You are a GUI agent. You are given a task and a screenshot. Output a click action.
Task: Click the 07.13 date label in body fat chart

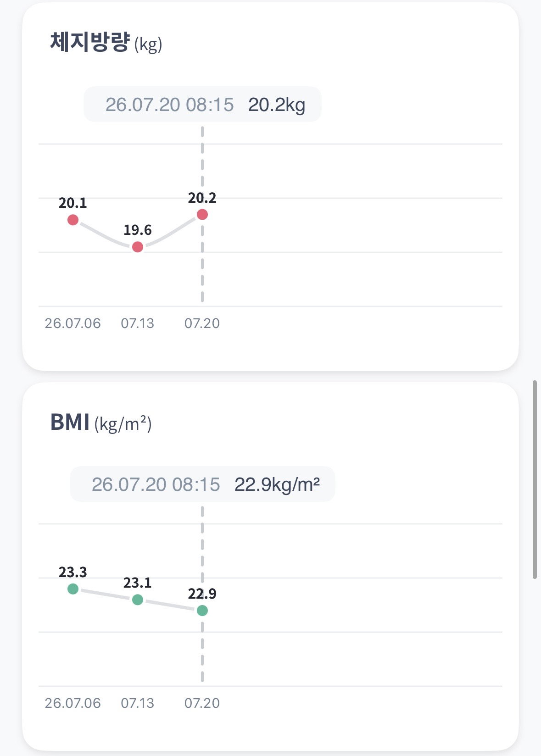pyautogui.click(x=138, y=323)
